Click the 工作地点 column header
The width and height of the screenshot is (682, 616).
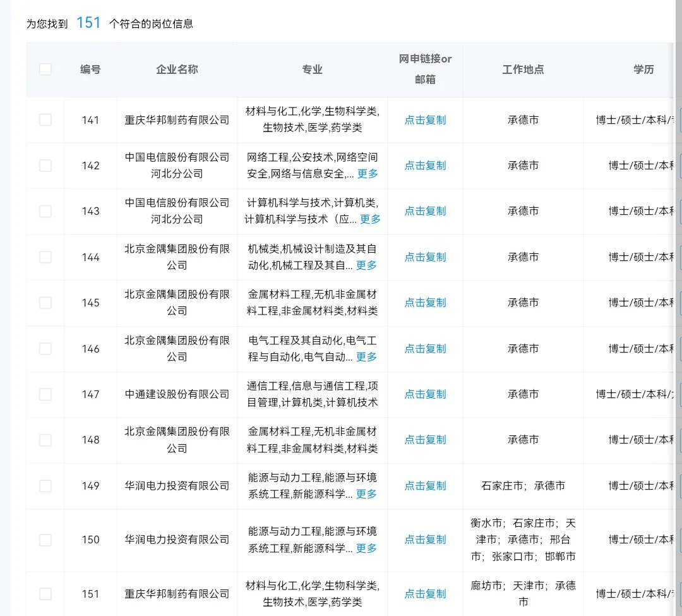[523, 69]
